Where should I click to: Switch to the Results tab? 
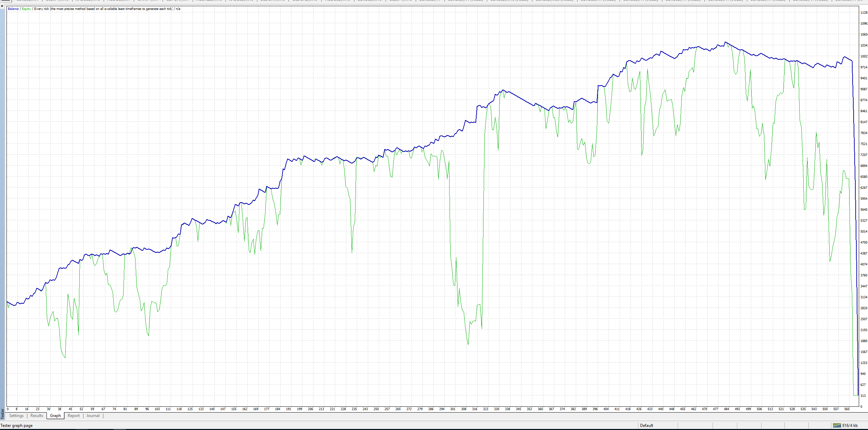(37, 416)
